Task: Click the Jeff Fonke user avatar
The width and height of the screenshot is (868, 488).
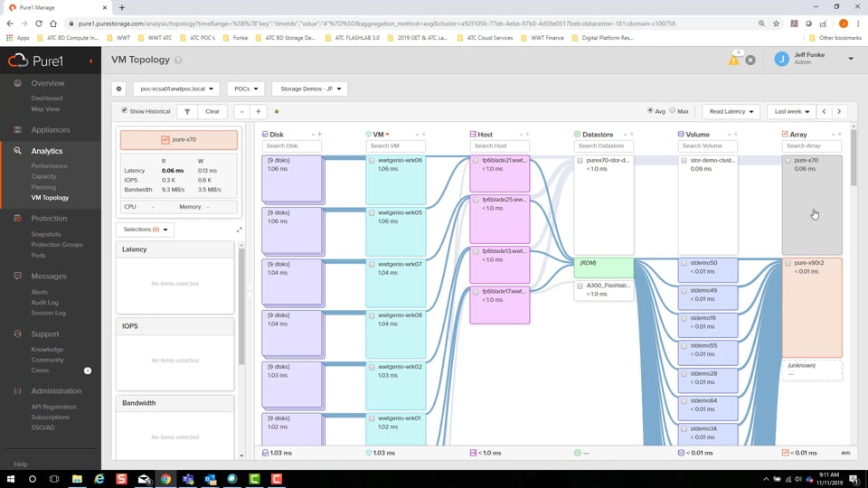Action: point(781,59)
